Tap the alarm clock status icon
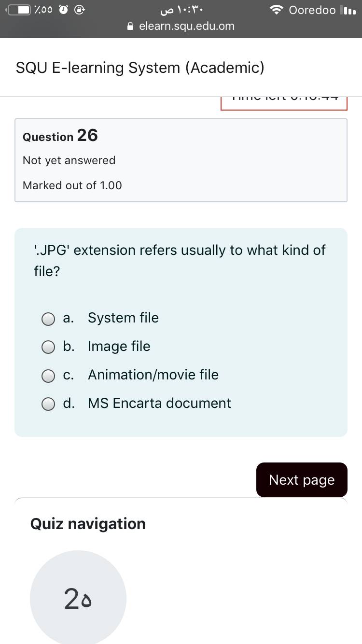362x644 pixels. [63, 10]
